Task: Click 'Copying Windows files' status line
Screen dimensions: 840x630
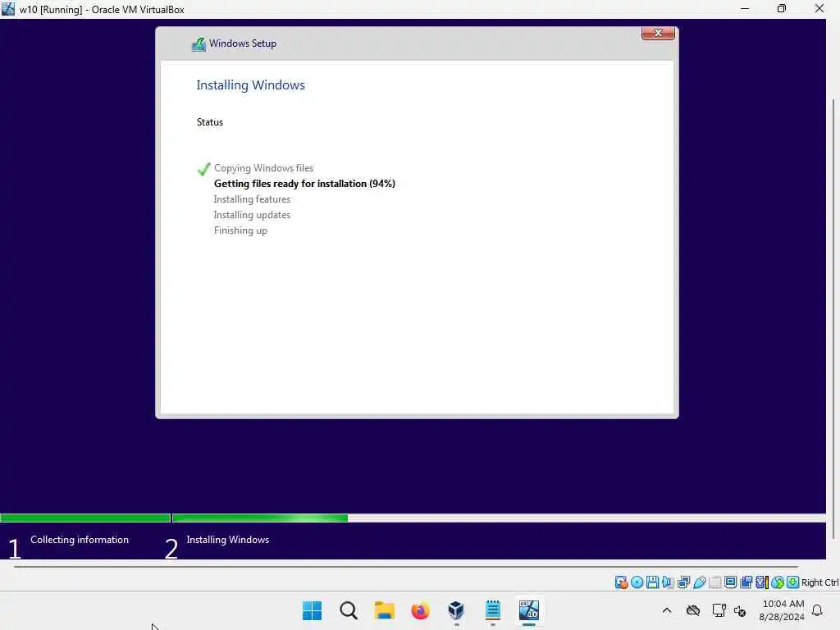Action: pyautogui.click(x=263, y=168)
